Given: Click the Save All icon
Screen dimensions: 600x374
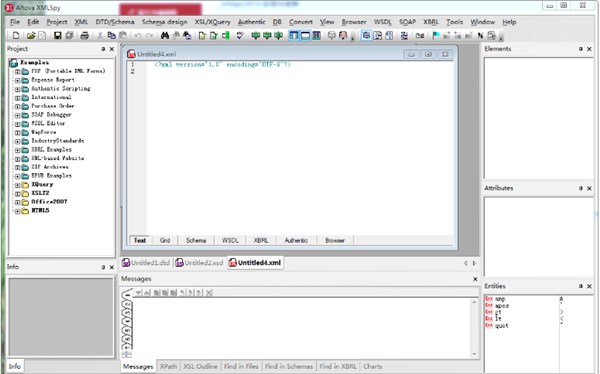Looking at the screenshot, I should coord(69,36).
